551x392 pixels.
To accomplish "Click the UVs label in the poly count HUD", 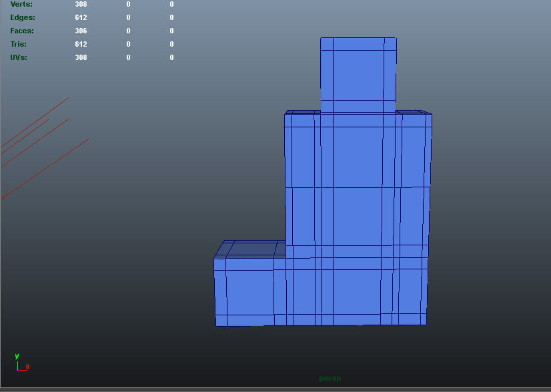I will [19, 57].
